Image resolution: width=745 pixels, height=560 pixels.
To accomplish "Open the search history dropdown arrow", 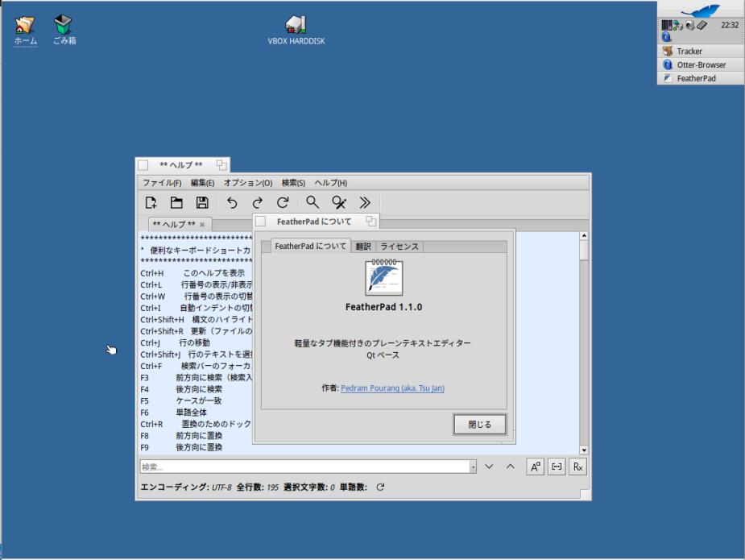I will [474, 466].
